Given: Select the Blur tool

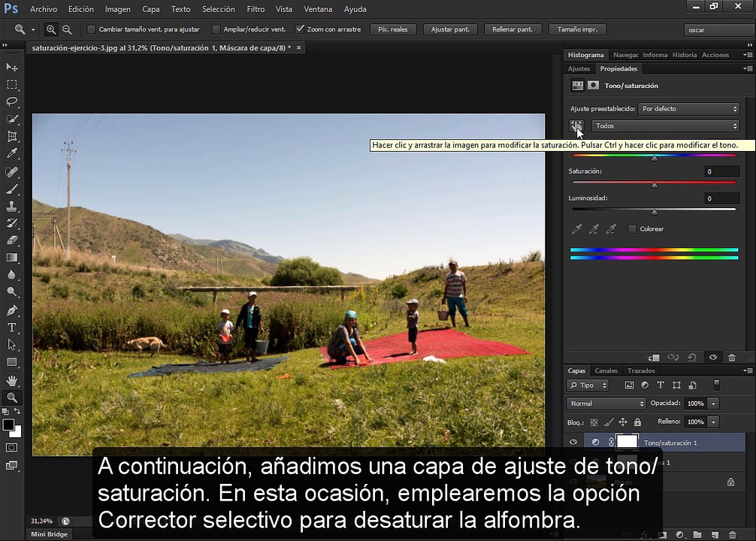Looking at the screenshot, I should pyautogui.click(x=12, y=275).
